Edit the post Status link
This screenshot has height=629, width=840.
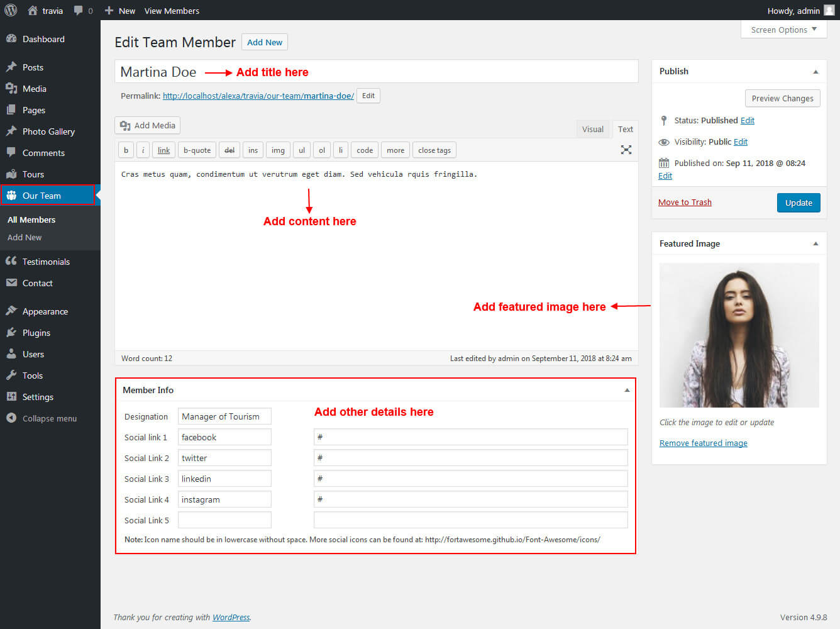coord(748,120)
